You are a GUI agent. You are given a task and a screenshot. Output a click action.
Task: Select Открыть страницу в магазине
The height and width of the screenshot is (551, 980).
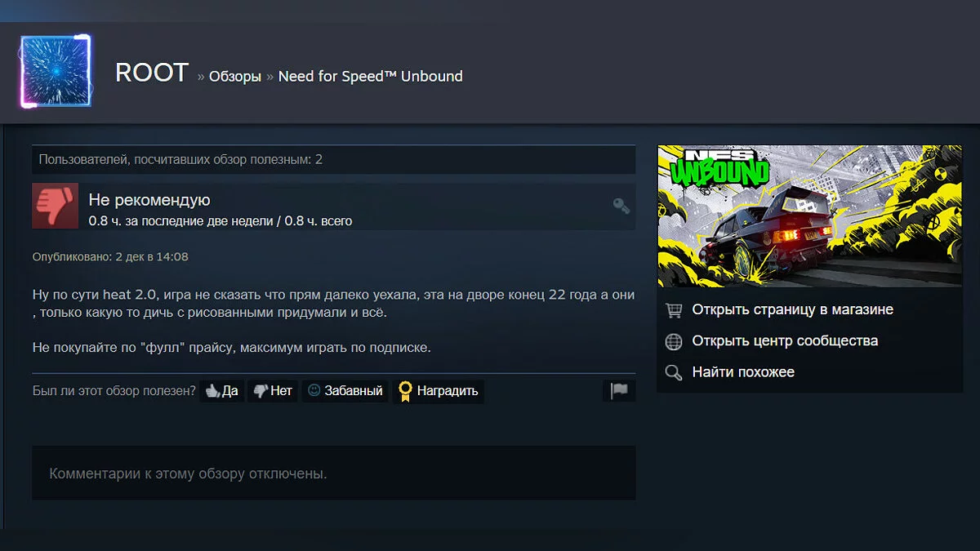pyautogui.click(x=792, y=310)
